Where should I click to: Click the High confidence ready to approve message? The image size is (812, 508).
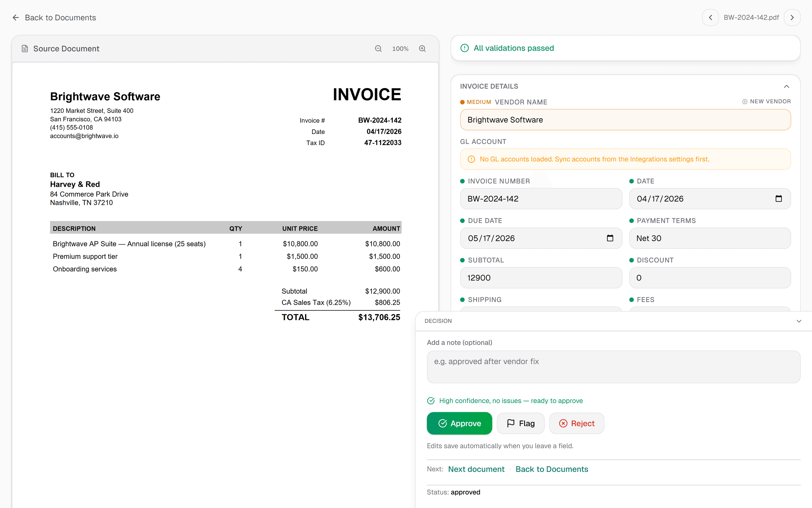[x=511, y=401]
